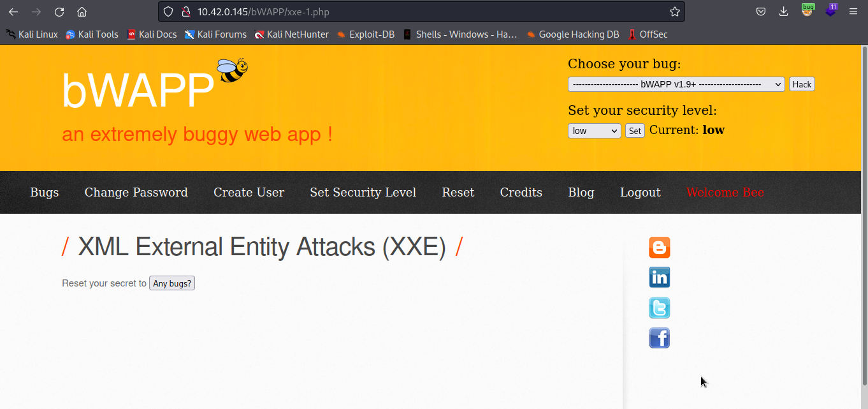Open the Blog menu item
868x409 pixels.
(x=581, y=193)
